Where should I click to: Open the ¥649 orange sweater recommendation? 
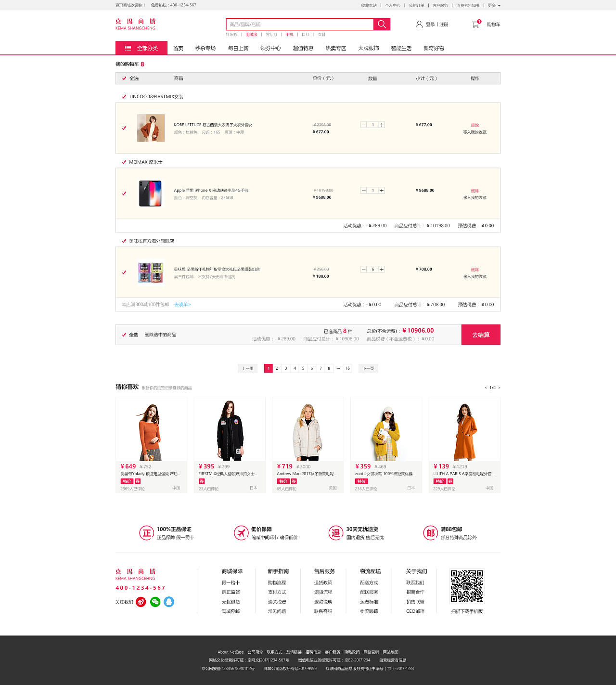[151, 445]
